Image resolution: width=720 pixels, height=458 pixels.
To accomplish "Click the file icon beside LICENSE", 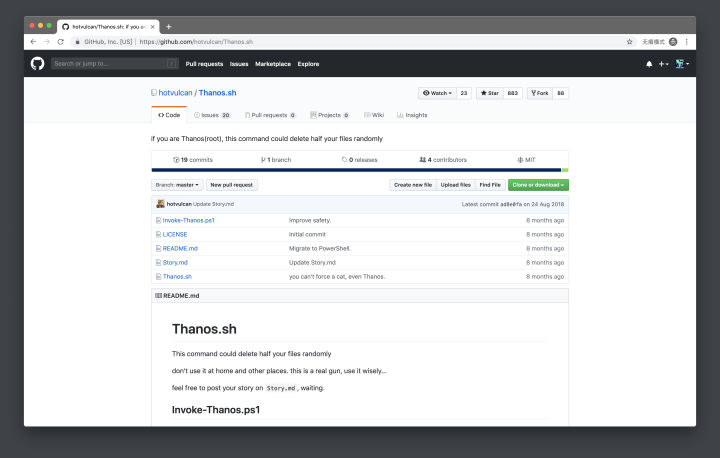I will point(158,234).
